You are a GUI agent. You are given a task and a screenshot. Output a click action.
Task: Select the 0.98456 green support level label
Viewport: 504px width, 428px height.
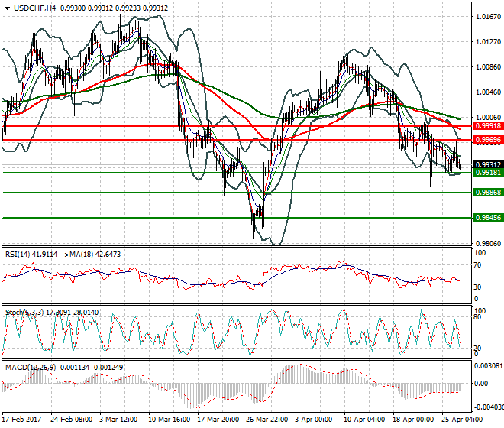488,218
